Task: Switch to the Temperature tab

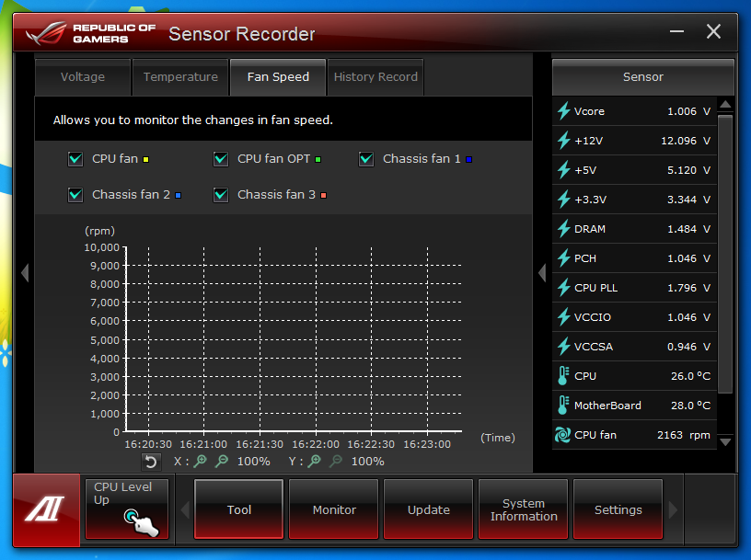Action: coord(180,77)
